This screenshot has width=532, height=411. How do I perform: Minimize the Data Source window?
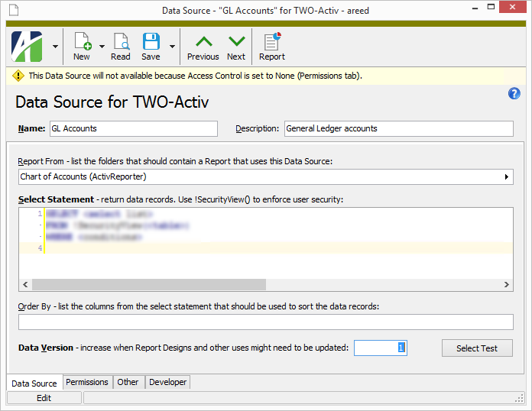point(475,8)
